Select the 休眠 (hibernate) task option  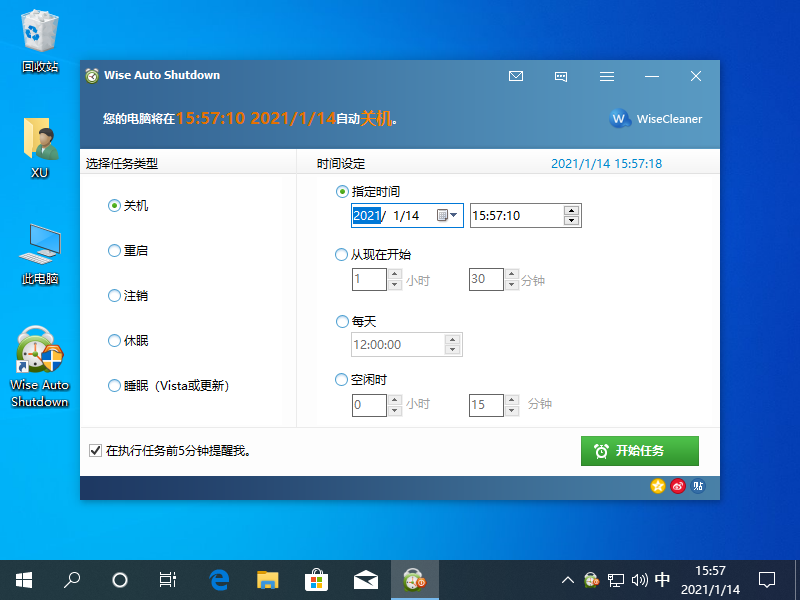[x=114, y=341]
